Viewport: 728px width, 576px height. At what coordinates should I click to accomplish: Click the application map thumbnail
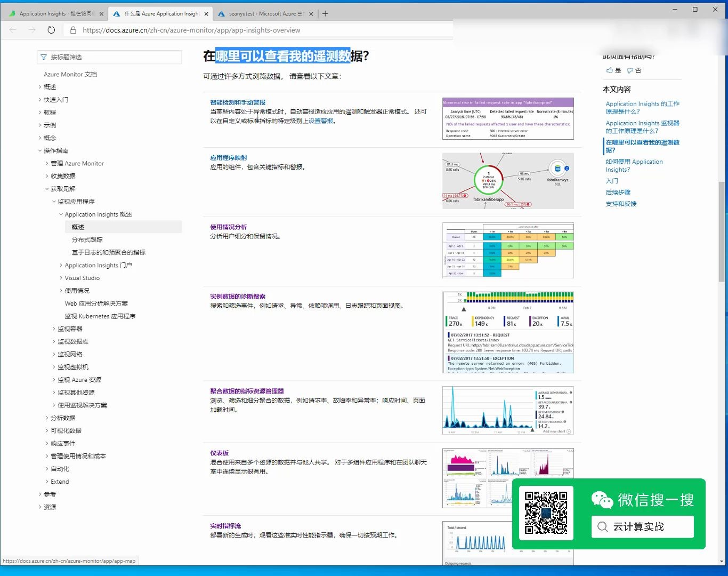pyautogui.click(x=508, y=181)
